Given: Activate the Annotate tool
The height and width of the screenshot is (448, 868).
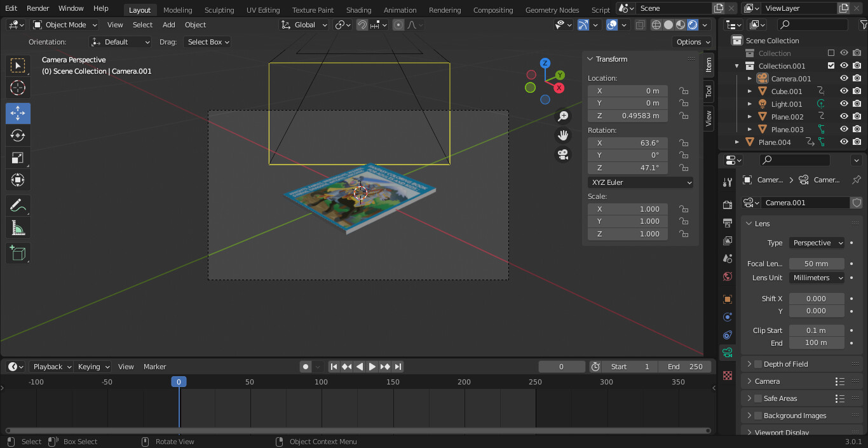Looking at the screenshot, I should coord(18,205).
